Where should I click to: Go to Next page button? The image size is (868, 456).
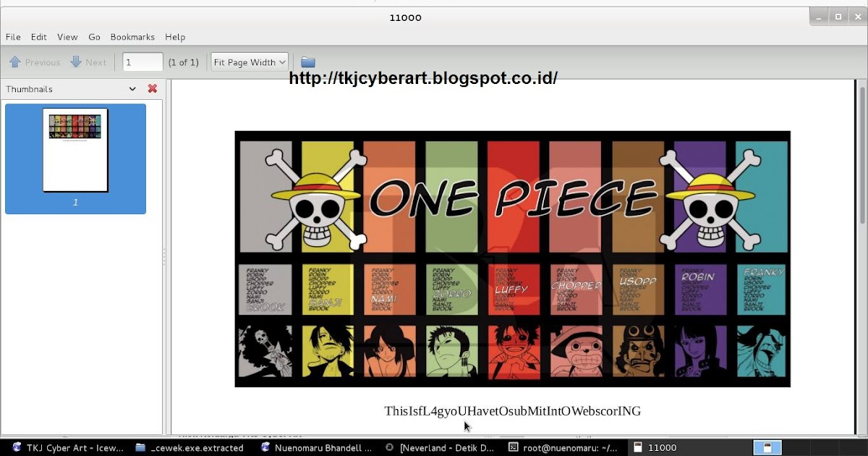[x=88, y=62]
